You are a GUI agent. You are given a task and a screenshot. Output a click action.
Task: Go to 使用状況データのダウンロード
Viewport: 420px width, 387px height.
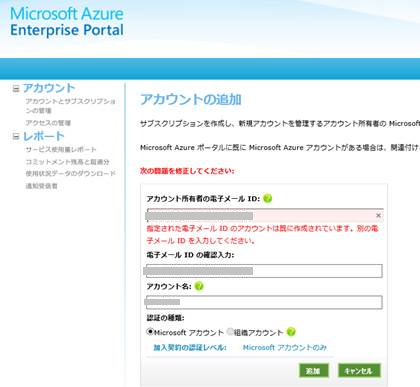click(71, 173)
